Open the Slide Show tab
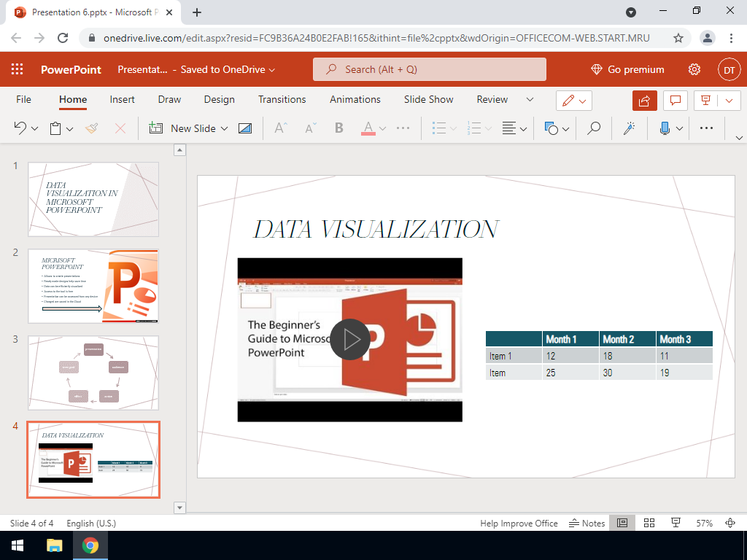This screenshot has width=747, height=560. (x=429, y=99)
